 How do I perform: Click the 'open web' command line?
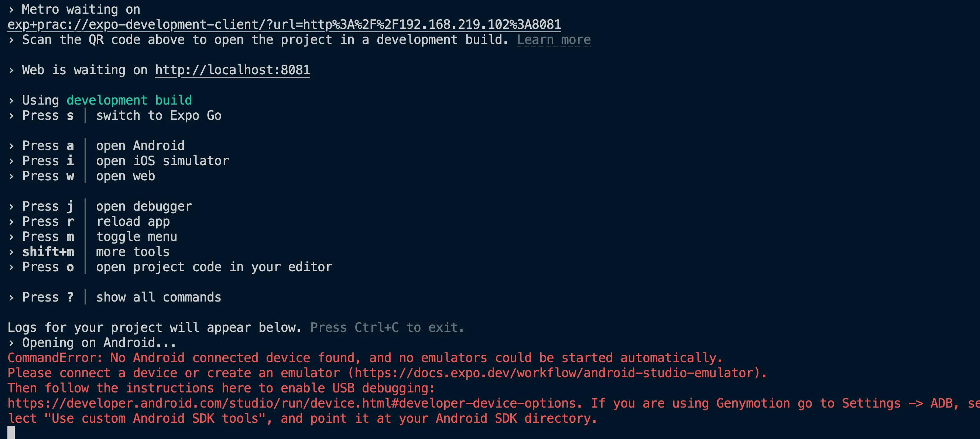tap(81, 176)
